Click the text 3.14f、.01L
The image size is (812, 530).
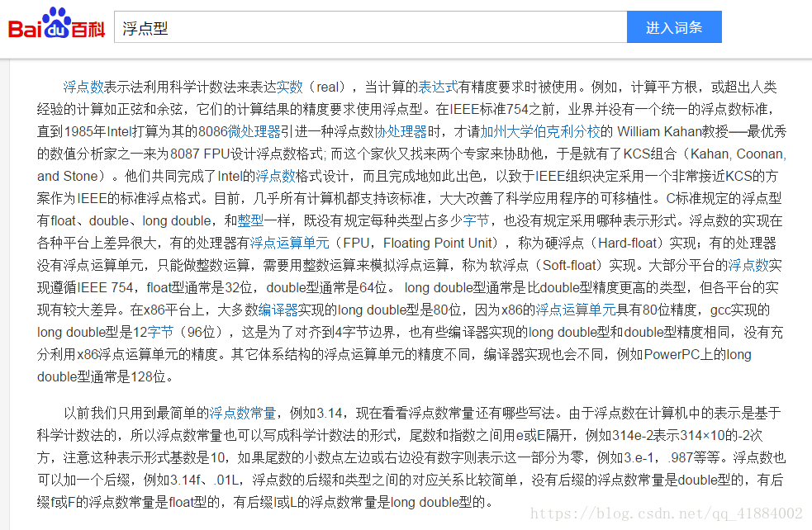pos(203,480)
